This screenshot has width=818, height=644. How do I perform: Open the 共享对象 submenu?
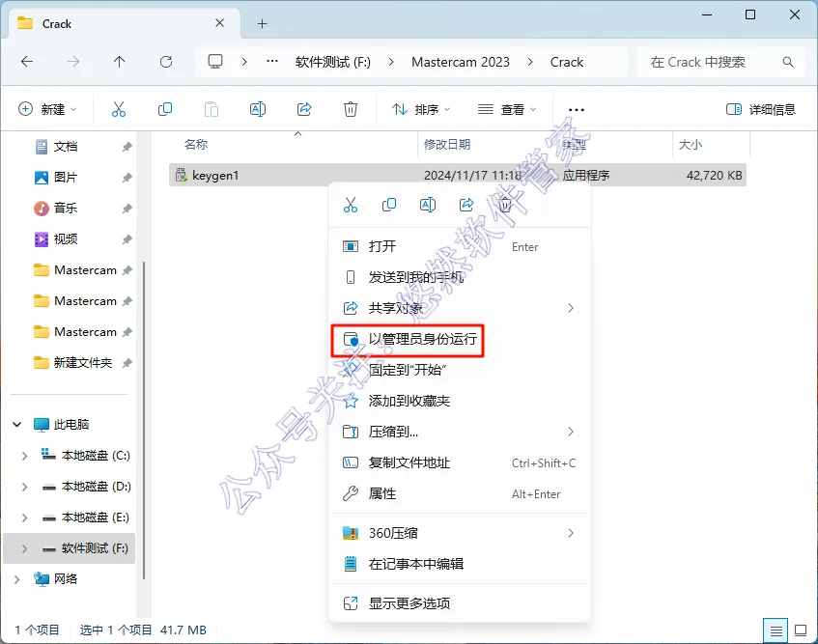(x=460, y=308)
